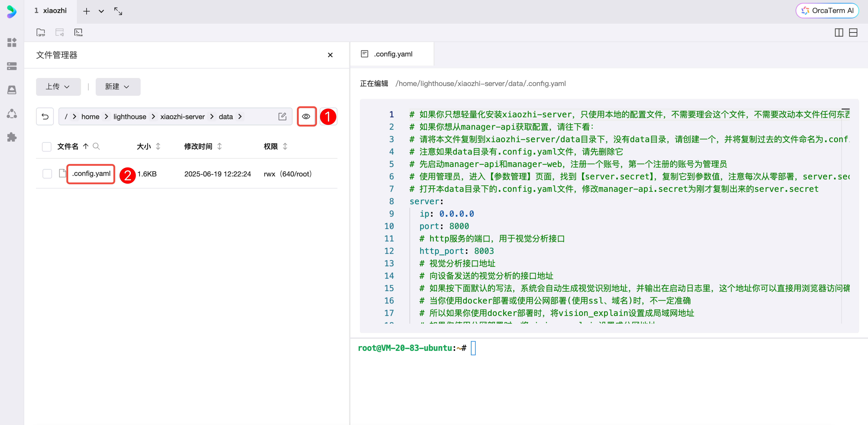The width and height of the screenshot is (868, 425).
Task: Click the filename search magnifier icon
Action: pyautogui.click(x=96, y=146)
